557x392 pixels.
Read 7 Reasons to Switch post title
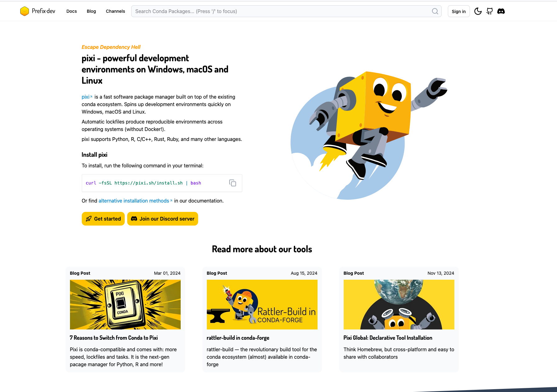pyautogui.click(x=114, y=338)
